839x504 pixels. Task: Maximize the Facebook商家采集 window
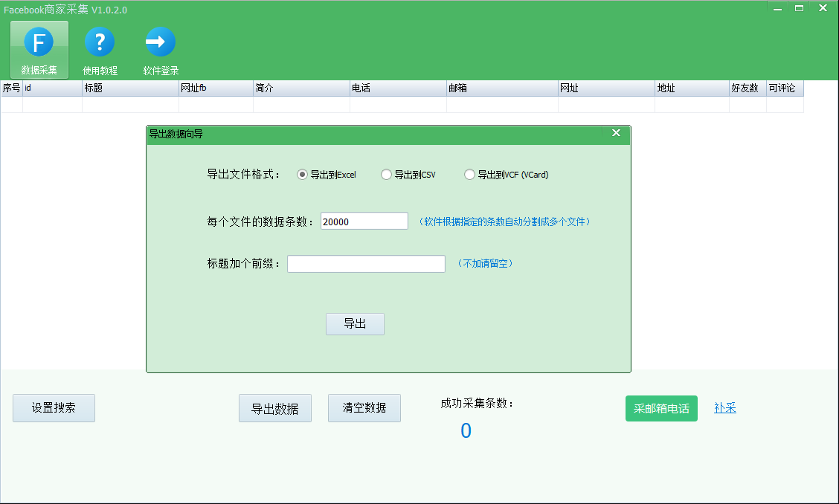tap(799, 8)
